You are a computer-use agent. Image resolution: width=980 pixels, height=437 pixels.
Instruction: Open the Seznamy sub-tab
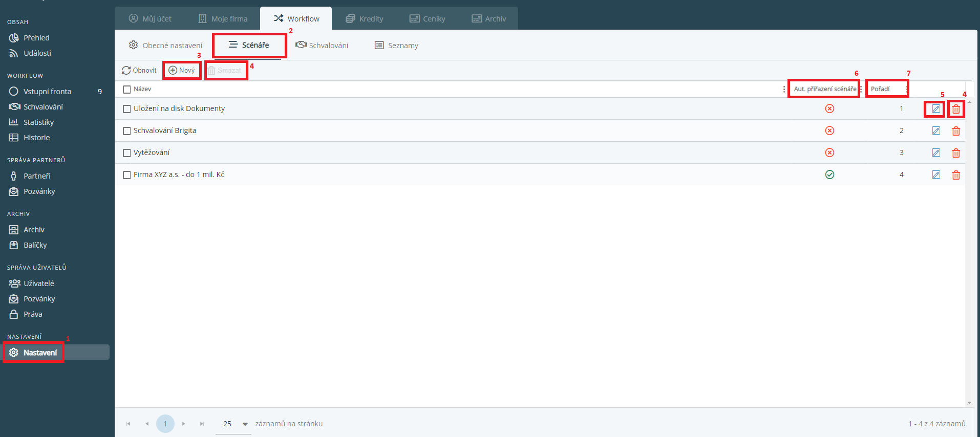[396, 46]
